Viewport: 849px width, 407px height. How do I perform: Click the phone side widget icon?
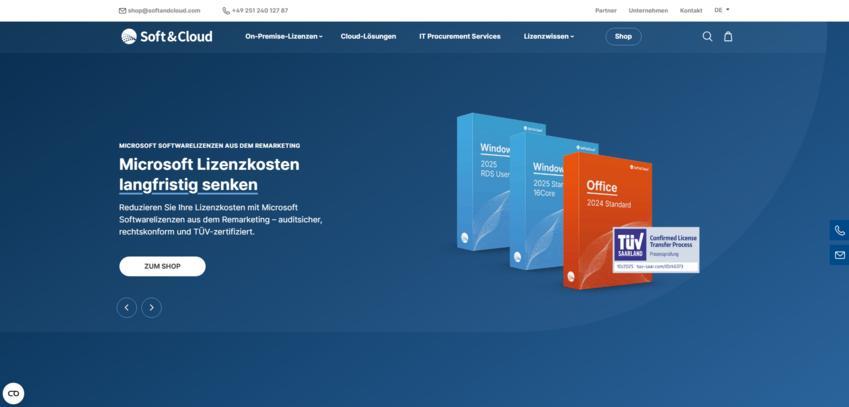839,231
